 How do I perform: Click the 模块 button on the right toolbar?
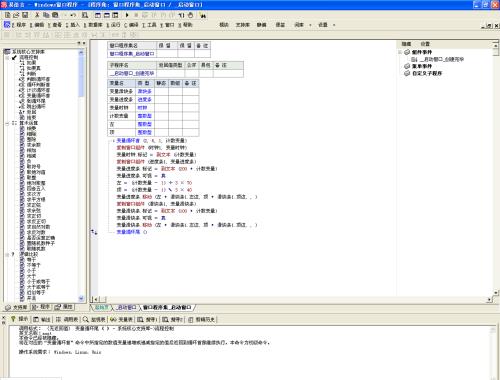pos(224,25)
